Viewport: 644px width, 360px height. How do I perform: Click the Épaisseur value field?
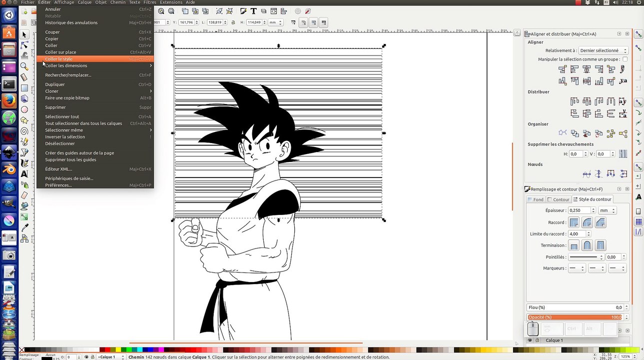[x=580, y=210]
